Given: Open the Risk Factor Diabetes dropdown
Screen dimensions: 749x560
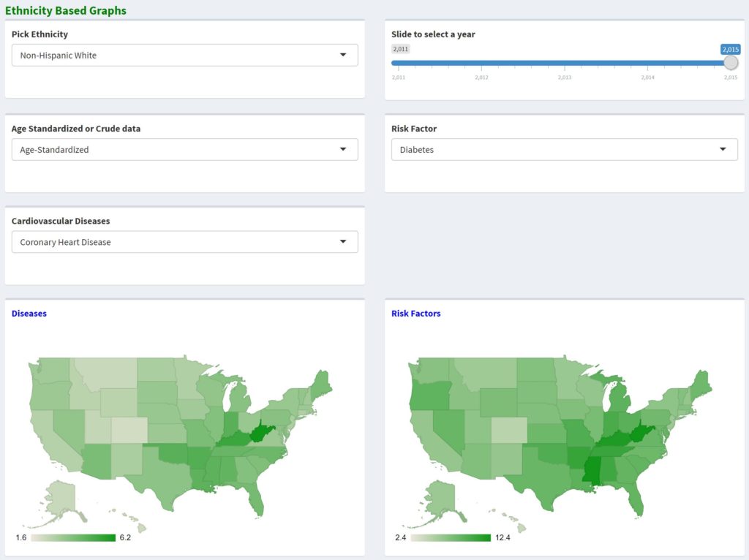Looking at the screenshot, I should pyautogui.click(x=564, y=149).
